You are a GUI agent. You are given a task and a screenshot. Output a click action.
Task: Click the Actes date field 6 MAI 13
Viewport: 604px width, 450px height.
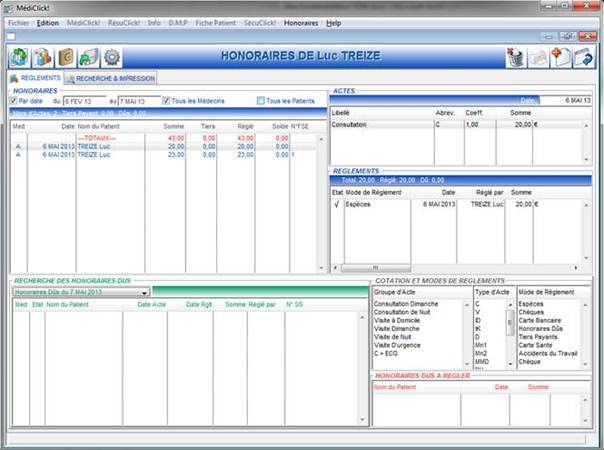coord(565,100)
